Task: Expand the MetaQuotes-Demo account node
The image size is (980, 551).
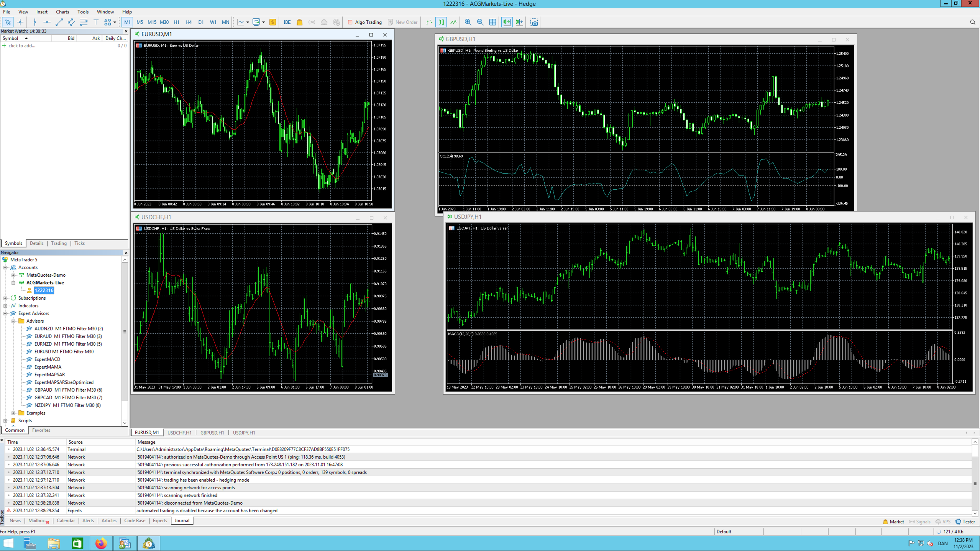Action: tap(13, 275)
